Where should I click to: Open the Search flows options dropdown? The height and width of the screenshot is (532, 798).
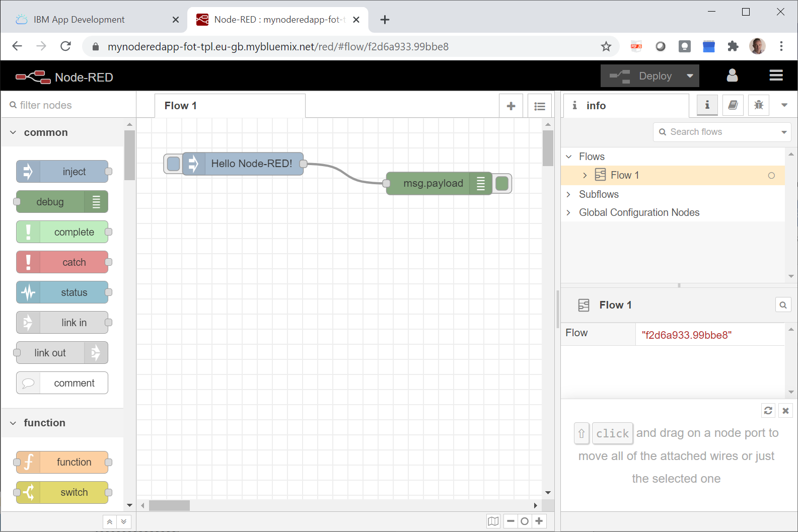tap(784, 132)
